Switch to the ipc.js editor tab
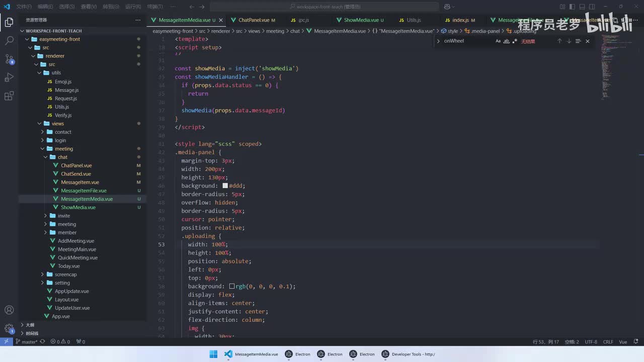This screenshot has width=644, height=362. pos(303,20)
